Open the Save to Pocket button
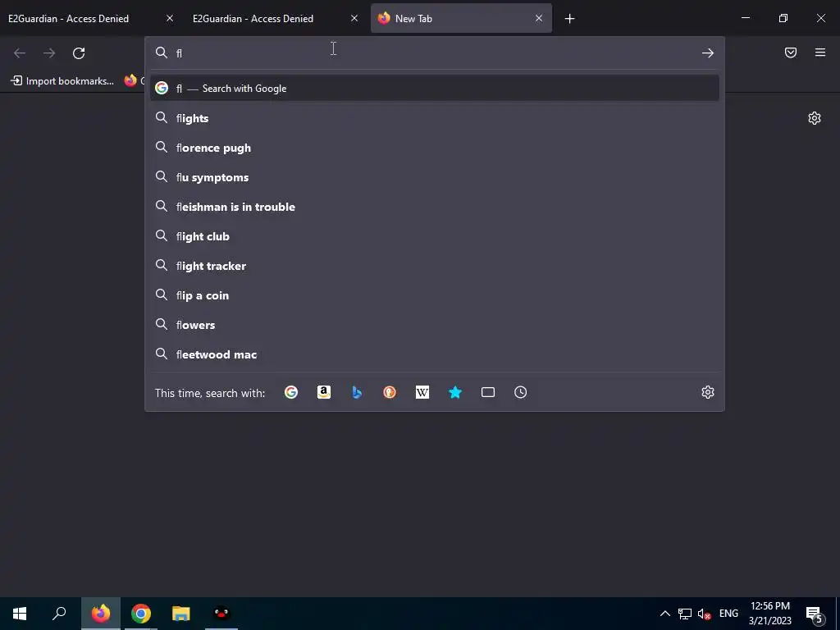 tap(791, 52)
